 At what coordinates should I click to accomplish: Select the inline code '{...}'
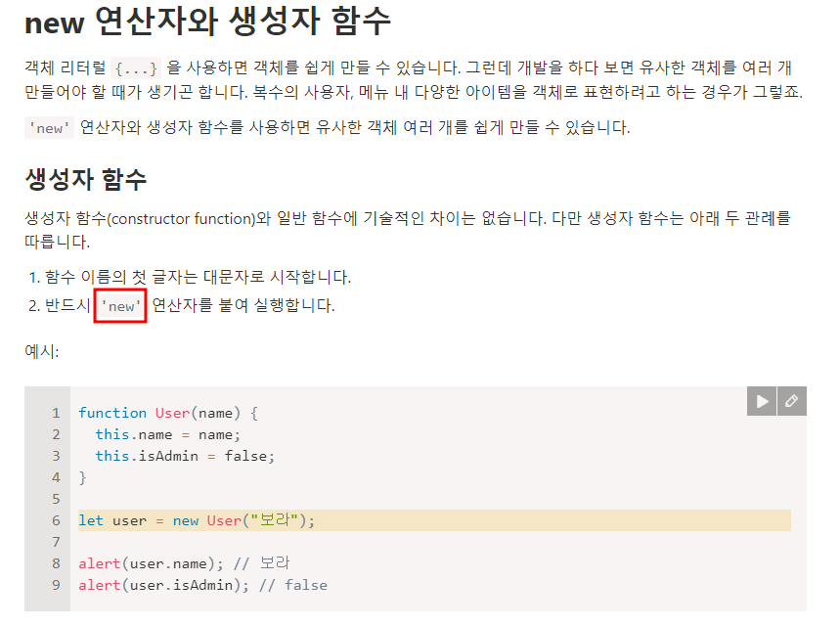click(x=136, y=68)
